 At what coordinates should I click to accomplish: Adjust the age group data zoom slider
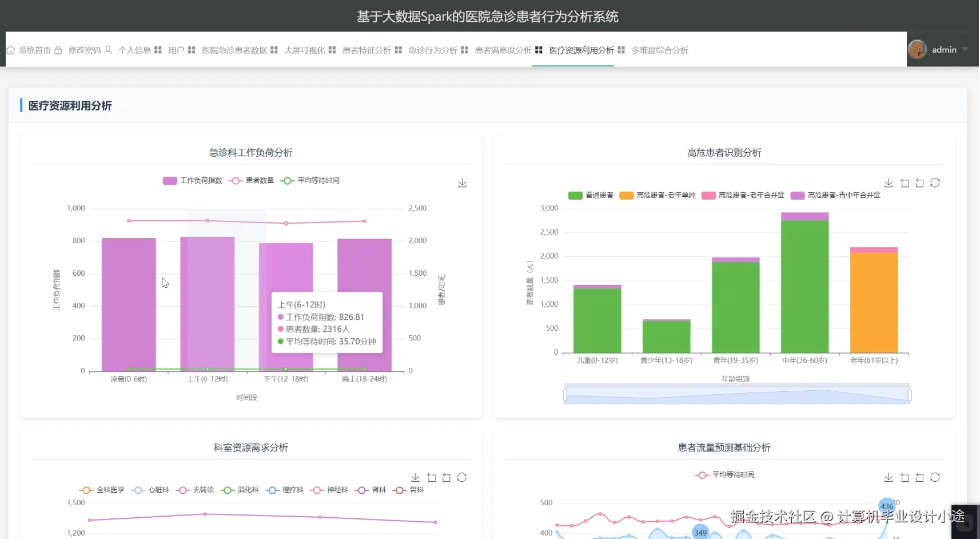click(736, 394)
